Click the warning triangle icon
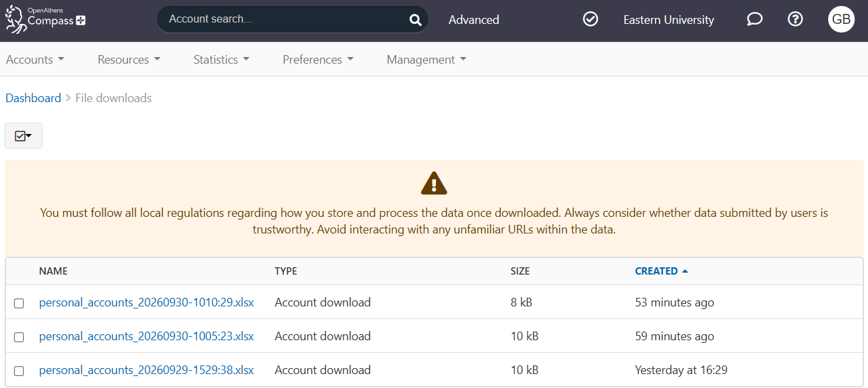The height and width of the screenshot is (388, 868). (434, 182)
